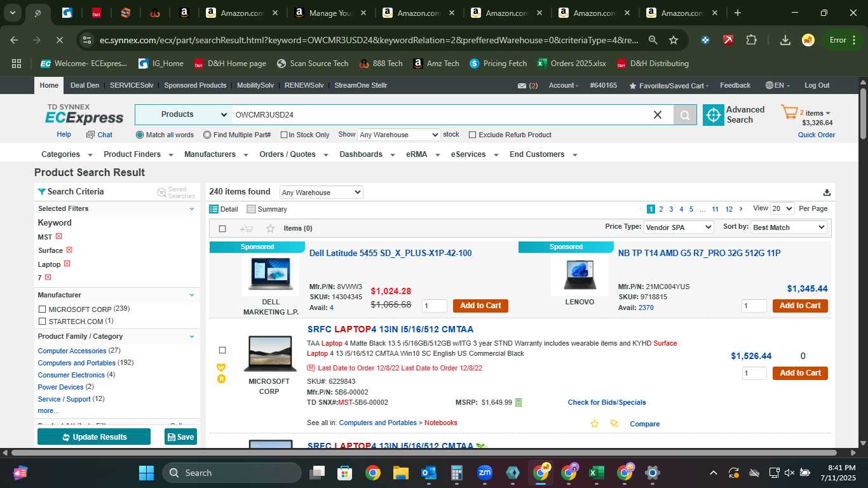Image resolution: width=868 pixels, height=488 pixels.
Task: Open File Explorer from taskbar
Action: [400, 473]
